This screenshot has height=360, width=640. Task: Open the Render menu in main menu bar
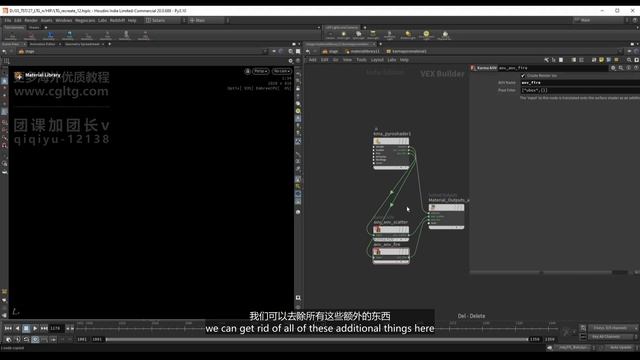(x=31, y=20)
